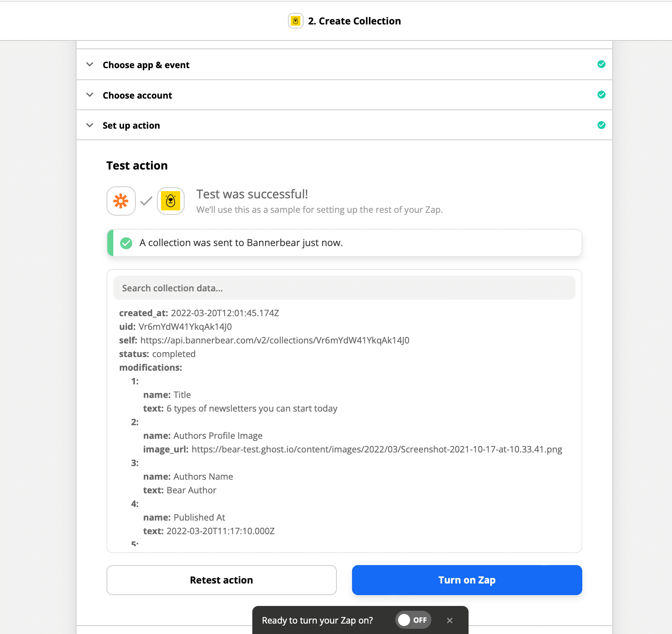Click the green check beside Set up action

(601, 125)
